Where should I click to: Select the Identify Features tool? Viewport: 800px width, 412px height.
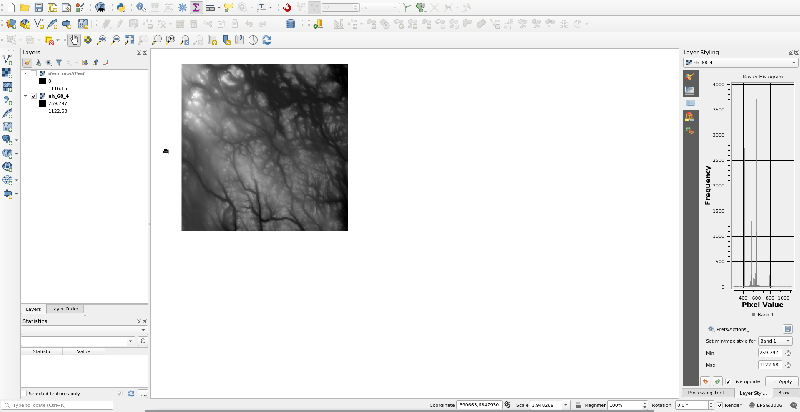pos(140,8)
